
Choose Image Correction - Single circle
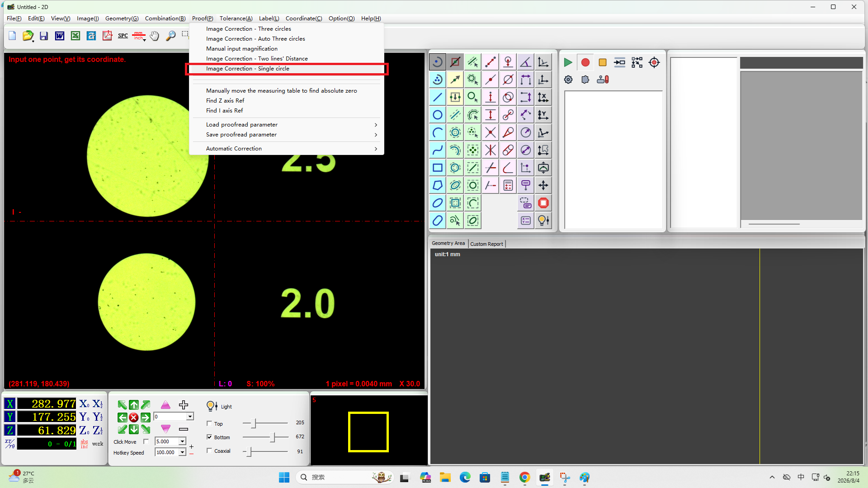point(287,69)
